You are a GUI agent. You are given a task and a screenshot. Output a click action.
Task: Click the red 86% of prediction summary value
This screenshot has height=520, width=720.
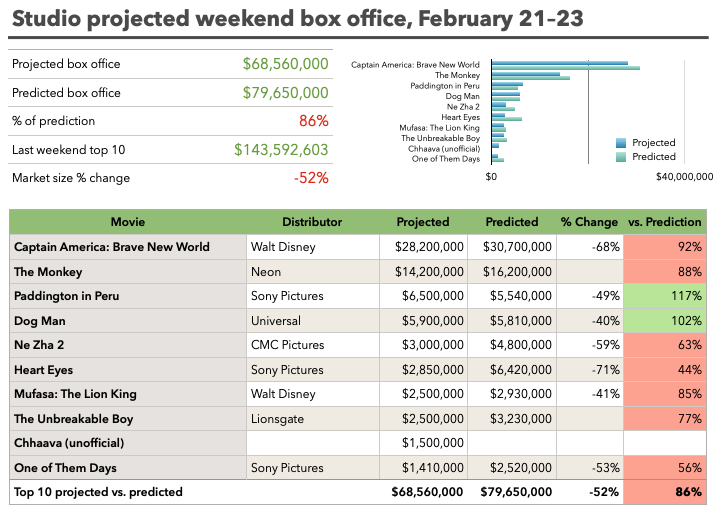point(314,121)
